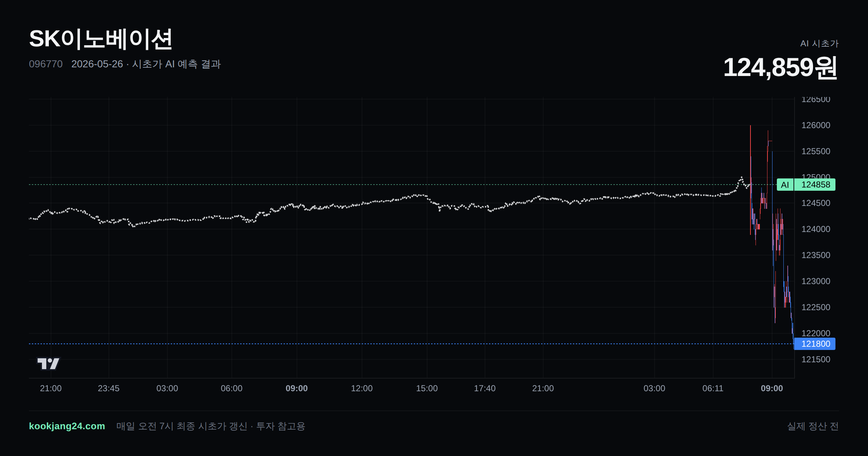The image size is (868, 456).
Task: Click the 124000 price axis label
Action: 816,229
